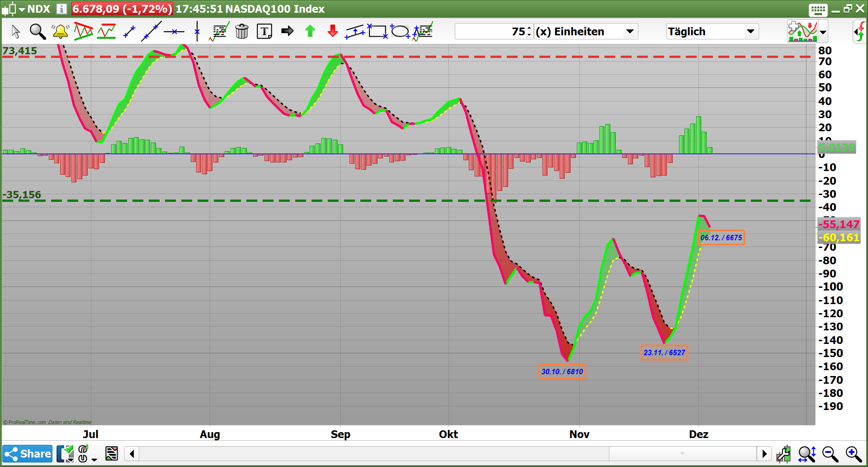Viewport: 868px width, 467px height.
Task: Select the ellipse drawing tool
Action: [x=400, y=31]
